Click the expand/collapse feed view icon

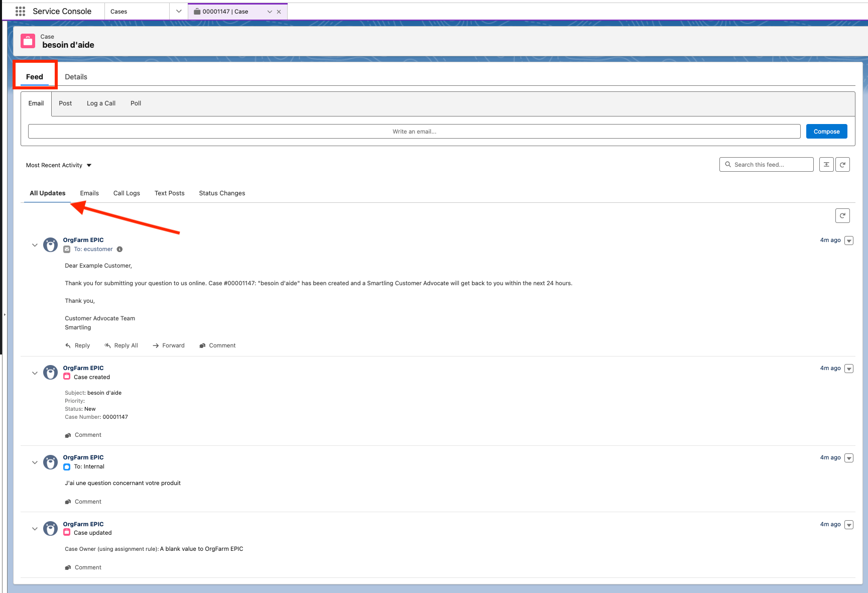coord(826,165)
